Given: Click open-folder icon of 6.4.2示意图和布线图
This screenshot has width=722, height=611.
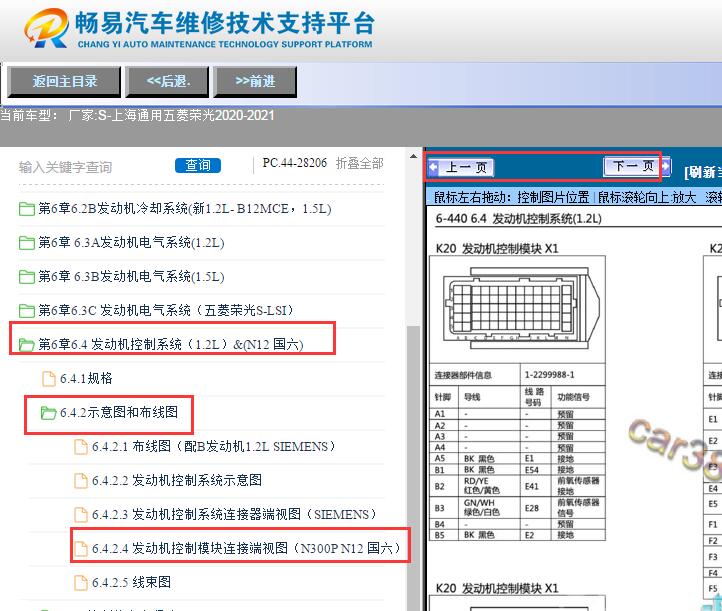Looking at the screenshot, I should [x=48, y=413].
